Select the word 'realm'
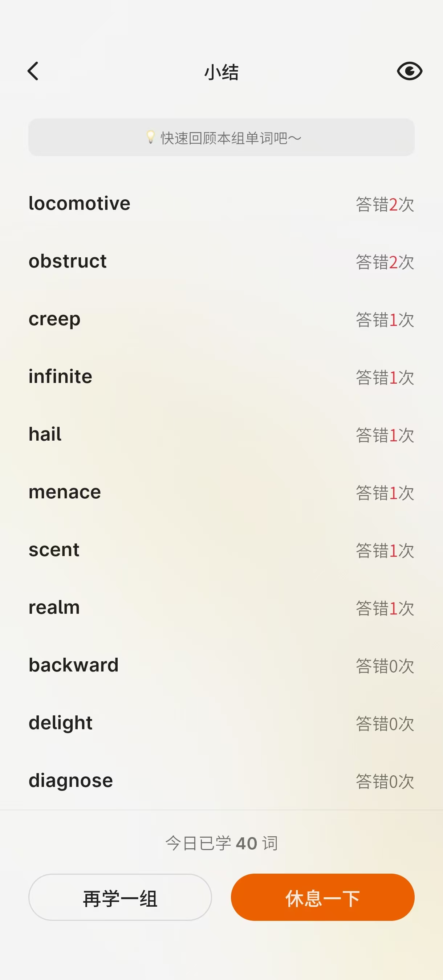 (54, 608)
